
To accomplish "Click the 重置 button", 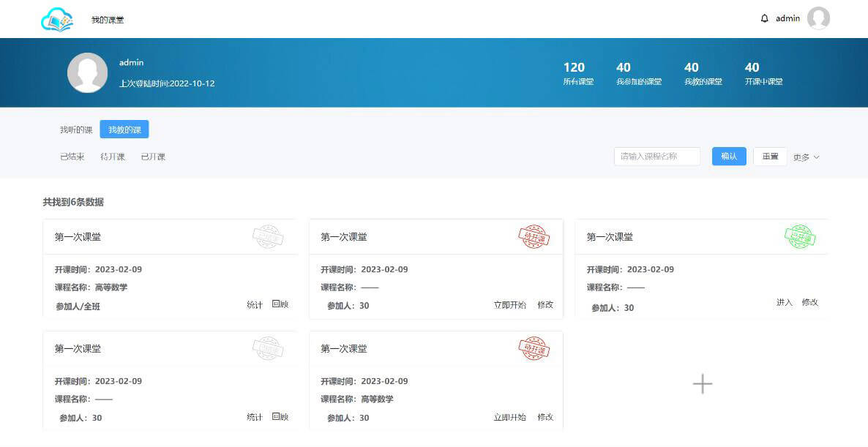I will coord(770,157).
